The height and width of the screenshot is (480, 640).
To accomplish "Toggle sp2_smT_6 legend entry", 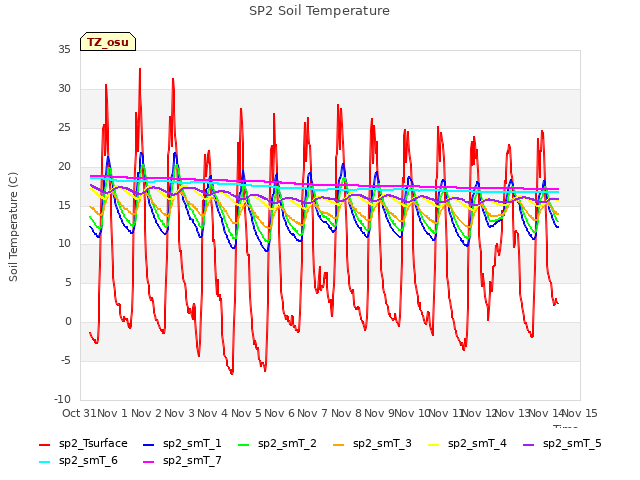I will coord(78,460).
